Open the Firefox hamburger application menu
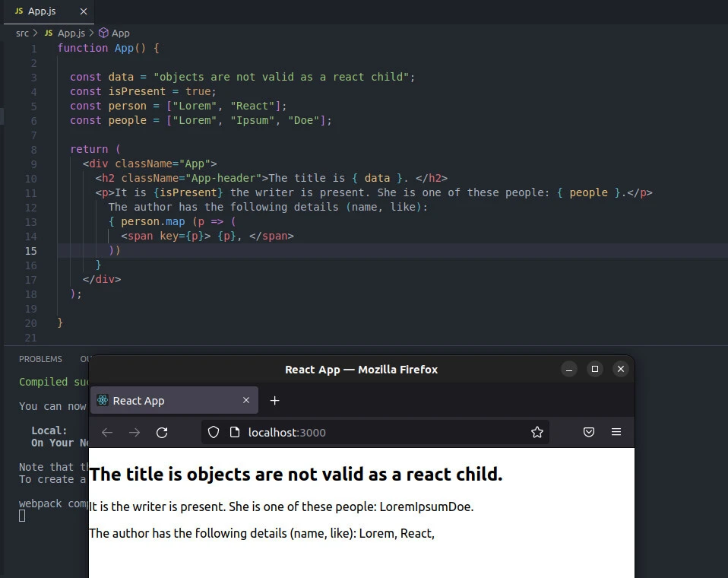The height and width of the screenshot is (578, 728). click(x=616, y=433)
